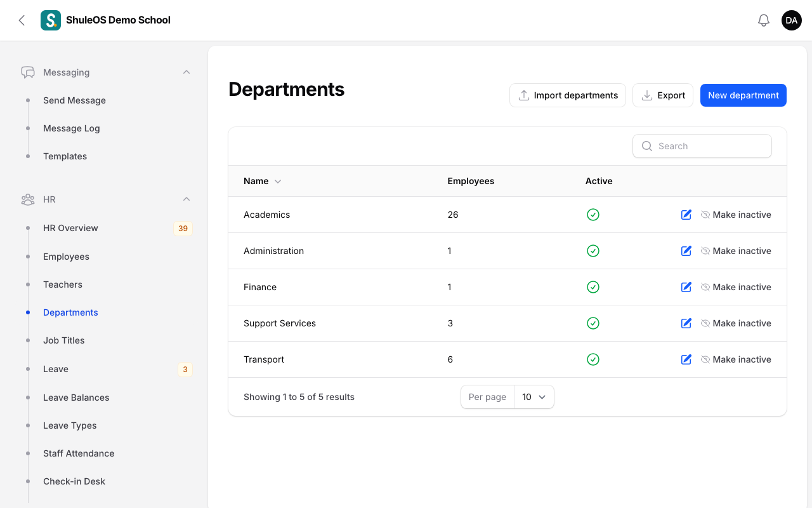
Task: Click the Leave badge showing 3
Action: (185, 369)
